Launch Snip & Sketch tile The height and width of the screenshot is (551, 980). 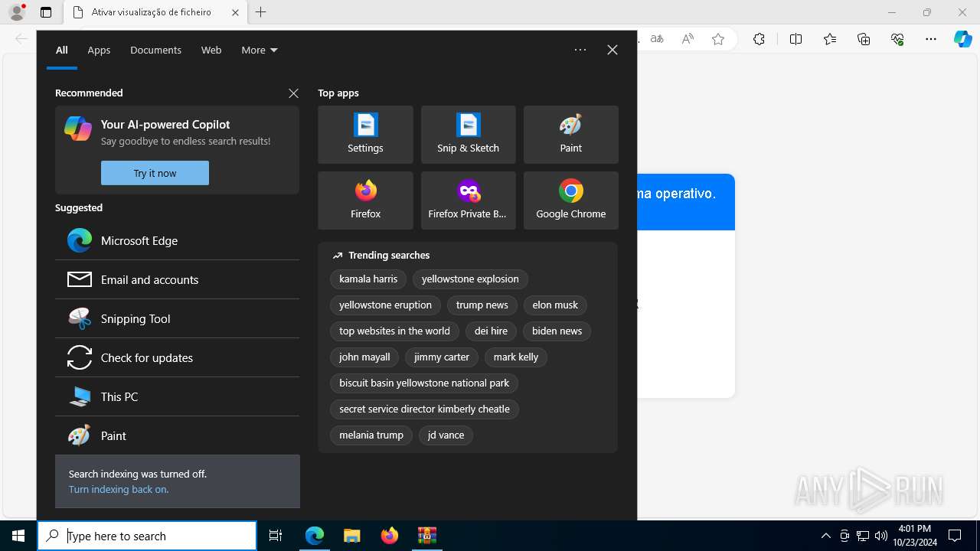[468, 135]
